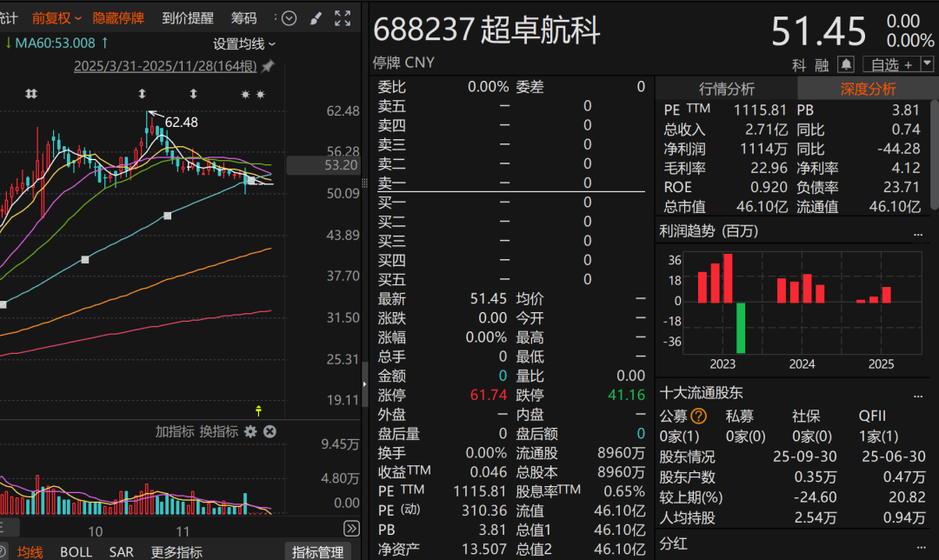Click the price alert bell icon
Image resolution: width=939 pixels, height=560 pixels.
(x=846, y=64)
